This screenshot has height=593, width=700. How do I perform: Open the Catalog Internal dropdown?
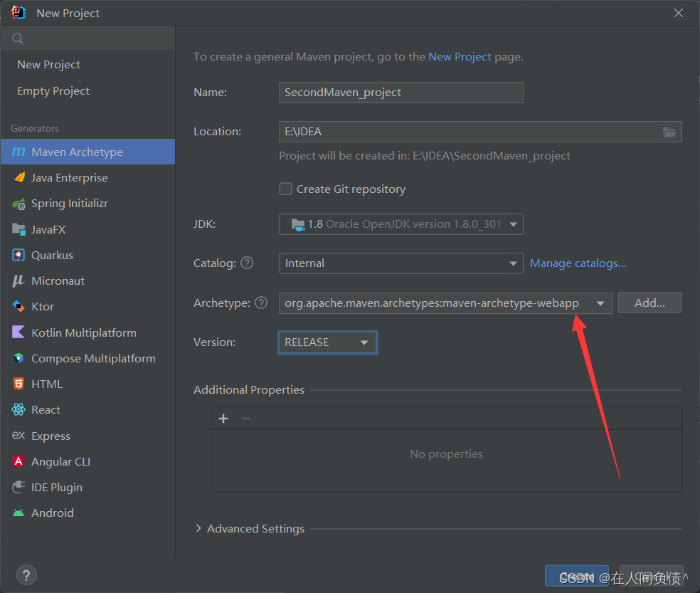point(401,263)
